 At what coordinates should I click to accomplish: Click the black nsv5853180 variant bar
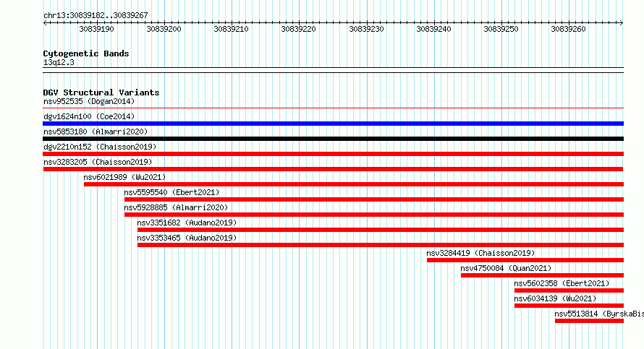(x=333, y=139)
